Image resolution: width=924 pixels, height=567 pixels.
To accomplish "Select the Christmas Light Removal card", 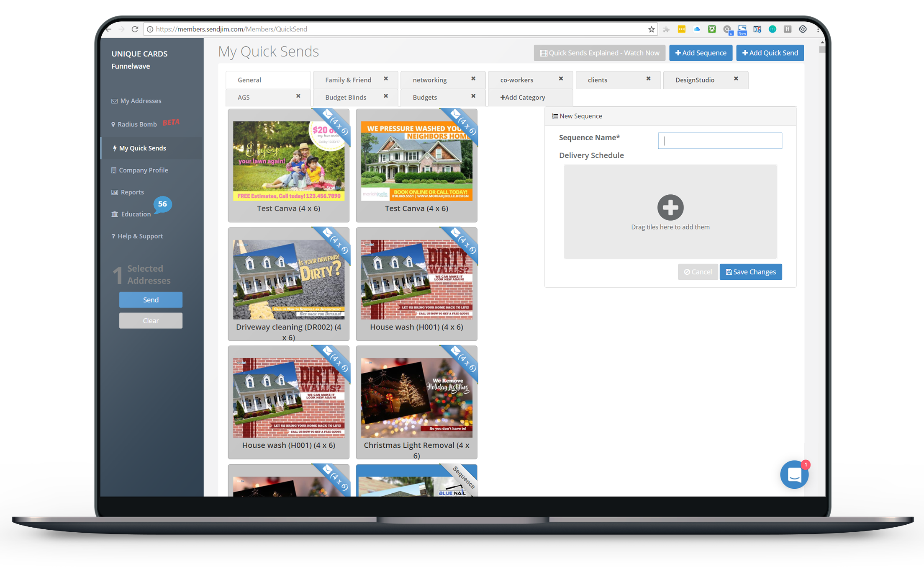I will coord(416,402).
